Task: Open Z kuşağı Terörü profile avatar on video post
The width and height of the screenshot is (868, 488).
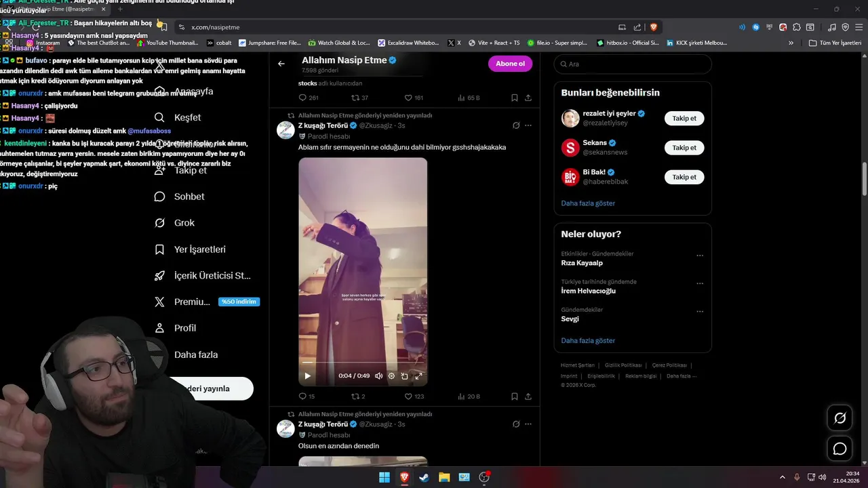Action: 285,130
